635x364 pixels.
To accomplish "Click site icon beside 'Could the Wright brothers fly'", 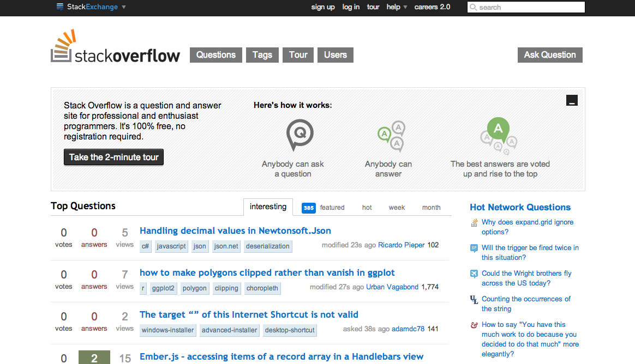I will 474,274.
